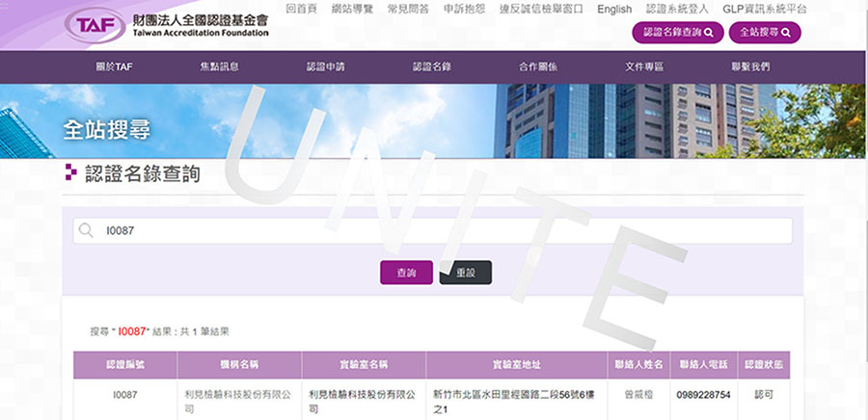Click the 聯絡人姓名 column header
The image size is (868, 420).
pyautogui.click(x=638, y=365)
